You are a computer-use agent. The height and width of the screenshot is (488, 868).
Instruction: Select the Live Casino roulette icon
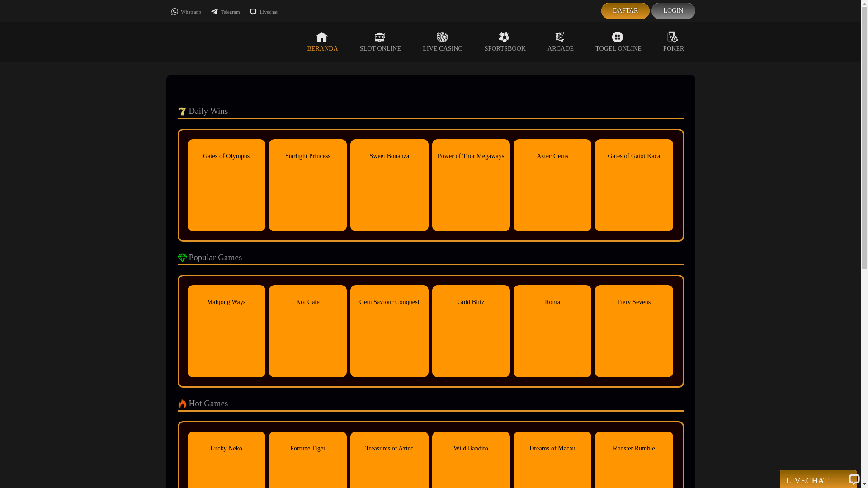(x=442, y=37)
